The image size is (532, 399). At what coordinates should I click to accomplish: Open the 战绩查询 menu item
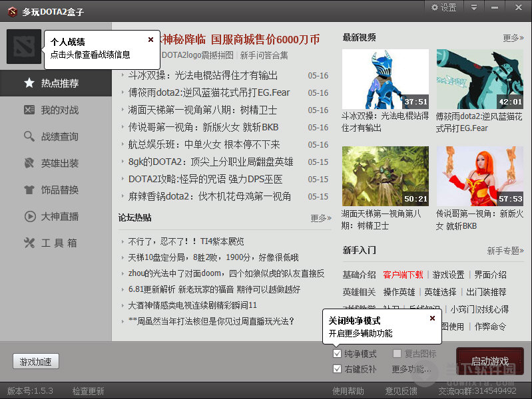pyautogui.click(x=56, y=136)
